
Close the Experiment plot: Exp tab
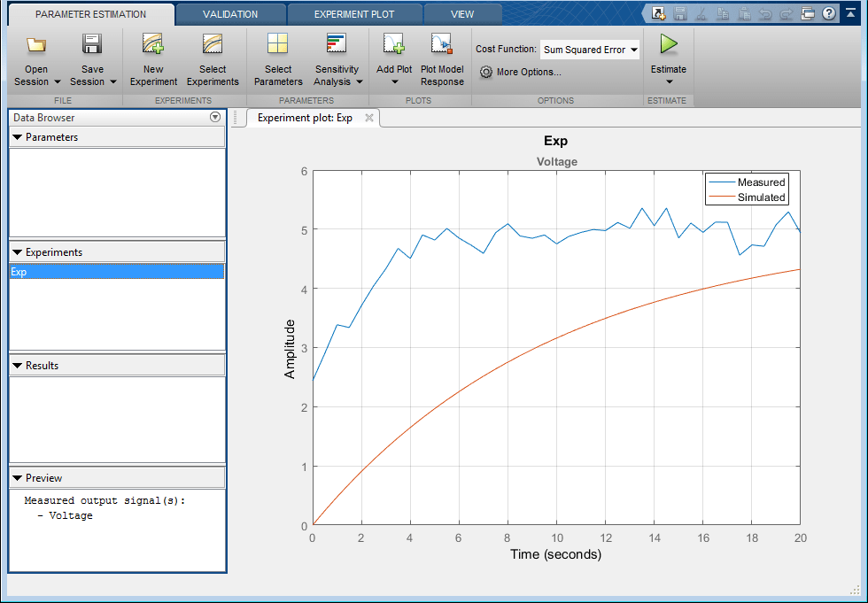tap(369, 117)
